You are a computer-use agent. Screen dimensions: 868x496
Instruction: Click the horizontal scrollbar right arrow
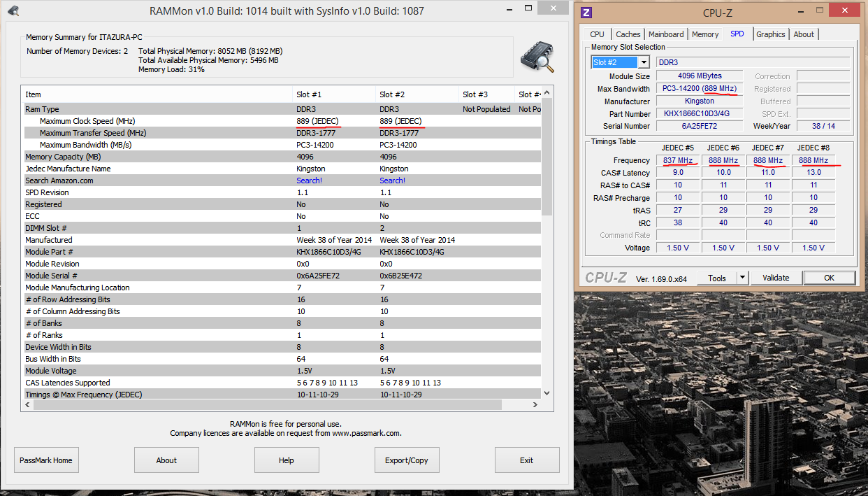point(535,405)
